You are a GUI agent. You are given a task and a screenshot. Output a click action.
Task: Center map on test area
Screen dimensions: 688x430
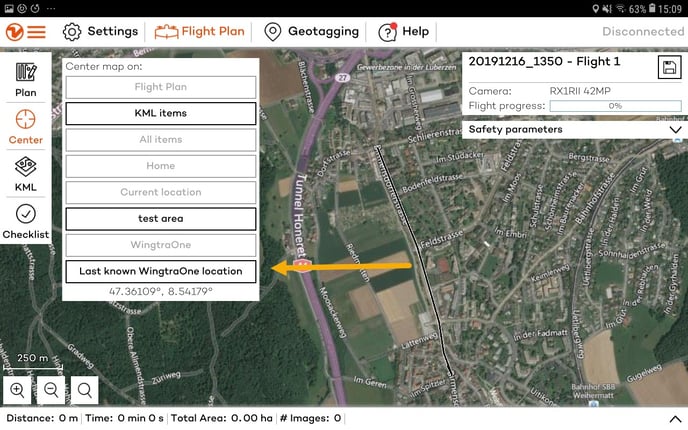click(x=160, y=219)
